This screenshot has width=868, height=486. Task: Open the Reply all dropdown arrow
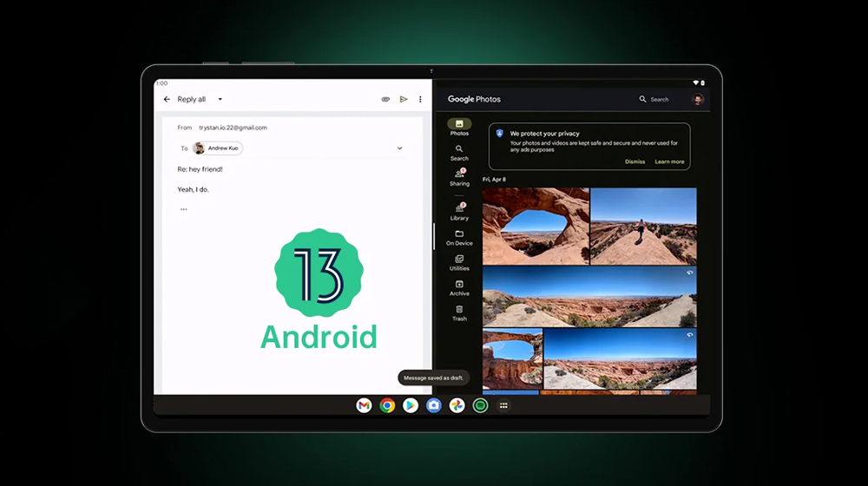[x=220, y=99]
